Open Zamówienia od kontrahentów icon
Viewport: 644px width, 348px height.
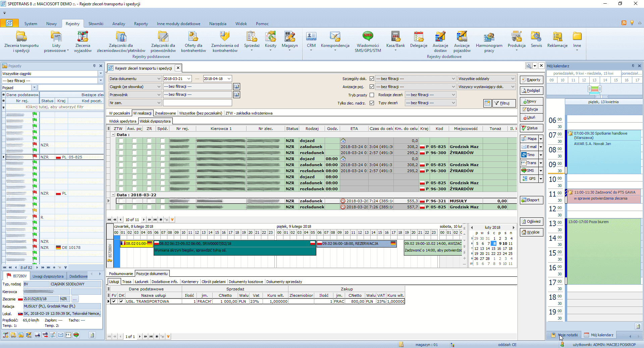(x=225, y=42)
